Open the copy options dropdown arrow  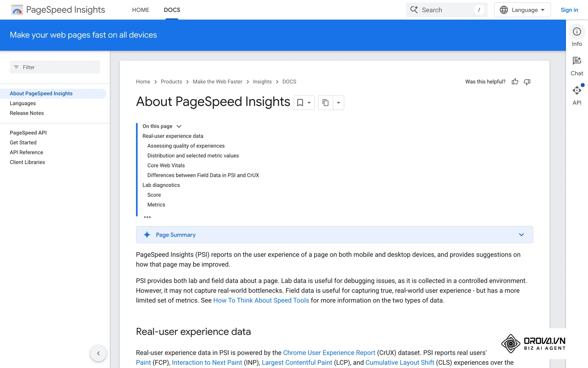click(338, 103)
